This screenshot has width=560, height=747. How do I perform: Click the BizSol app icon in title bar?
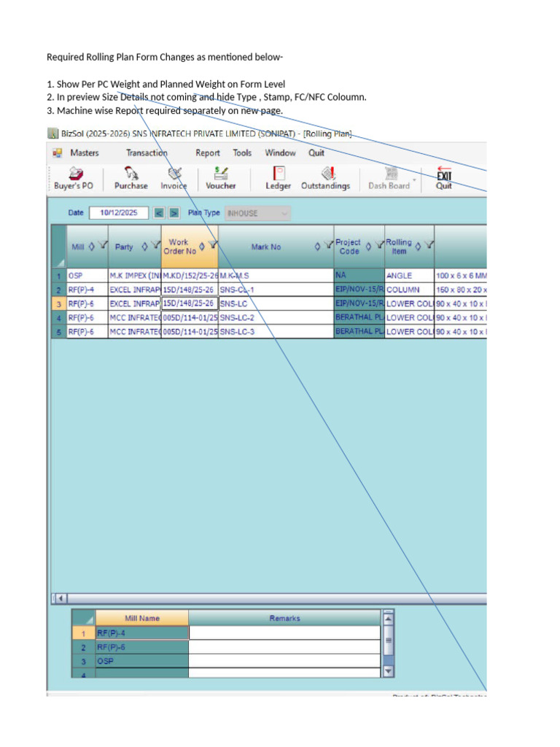(52, 133)
